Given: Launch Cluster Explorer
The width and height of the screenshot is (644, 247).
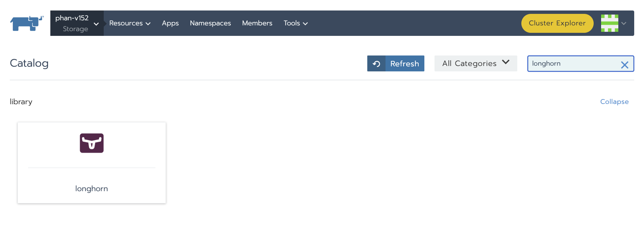Looking at the screenshot, I should (x=557, y=23).
